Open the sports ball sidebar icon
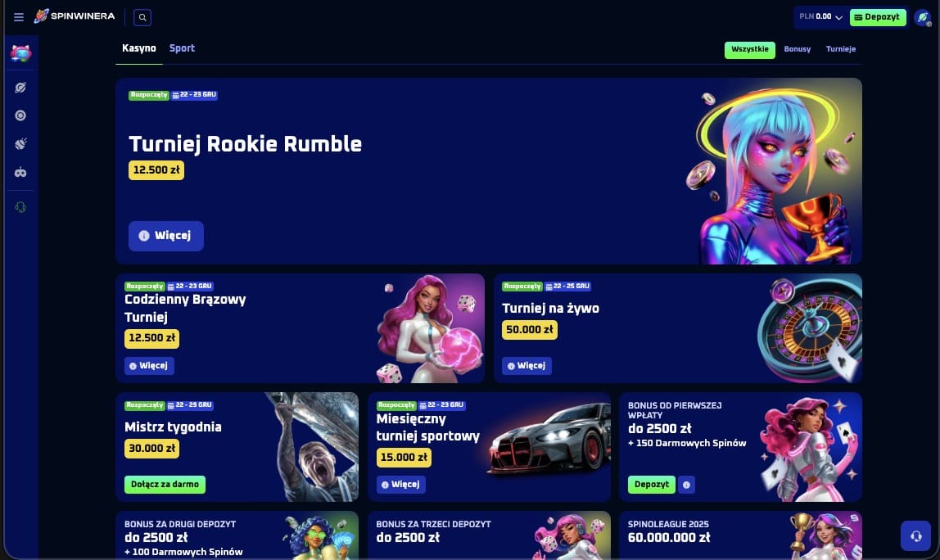 point(20,144)
